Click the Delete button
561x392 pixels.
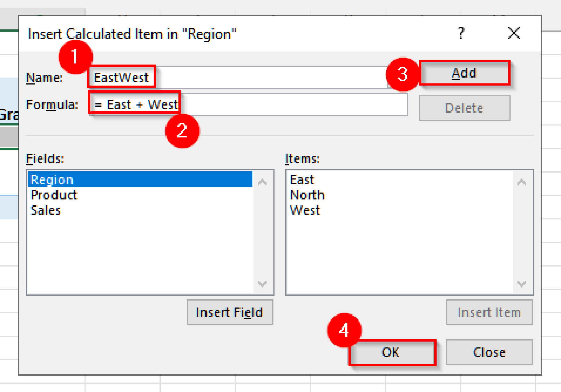[x=464, y=108]
